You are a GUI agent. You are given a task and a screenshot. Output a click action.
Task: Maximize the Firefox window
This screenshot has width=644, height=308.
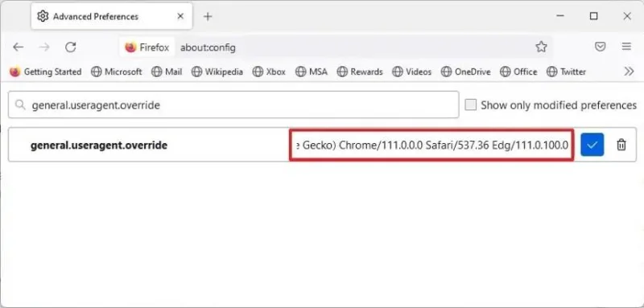[x=593, y=16]
